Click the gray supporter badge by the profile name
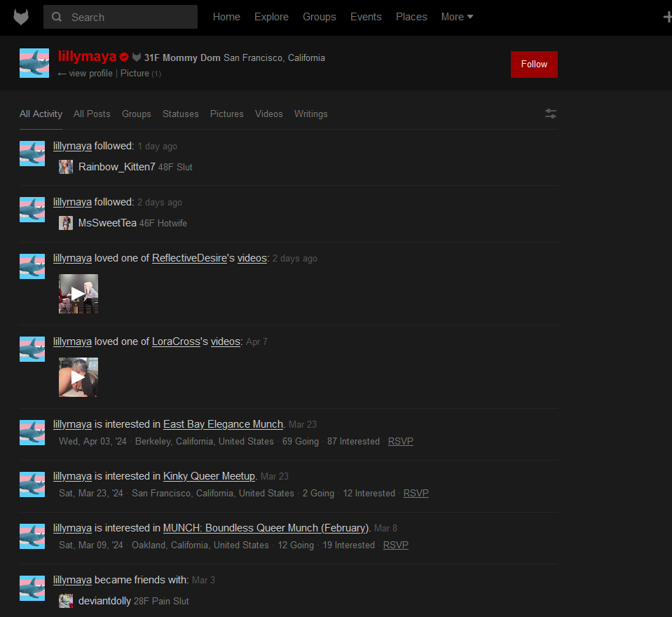The height and width of the screenshot is (617, 672). click(136, 57)
